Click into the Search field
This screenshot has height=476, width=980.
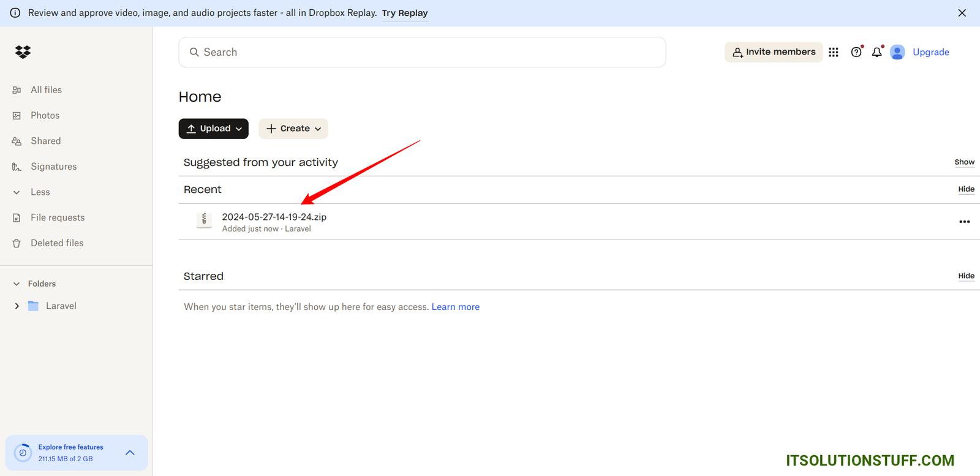coord(422,53)
